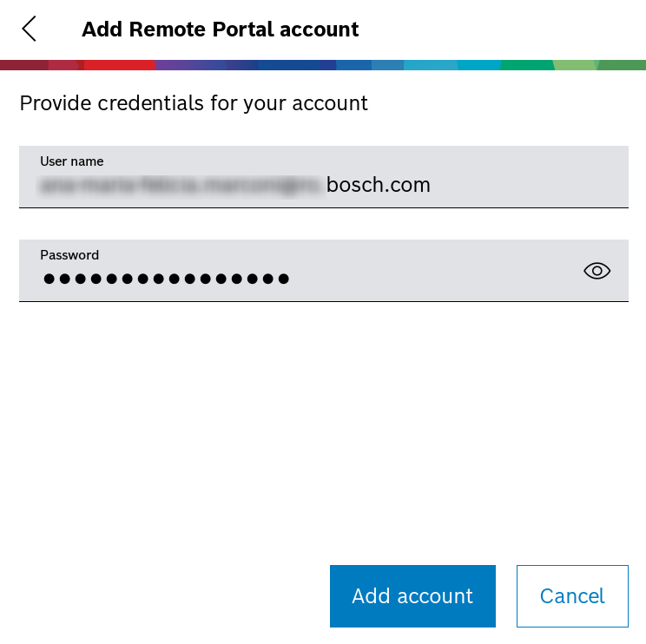
Task: Click the User name field label
Action: click(72, 161)
